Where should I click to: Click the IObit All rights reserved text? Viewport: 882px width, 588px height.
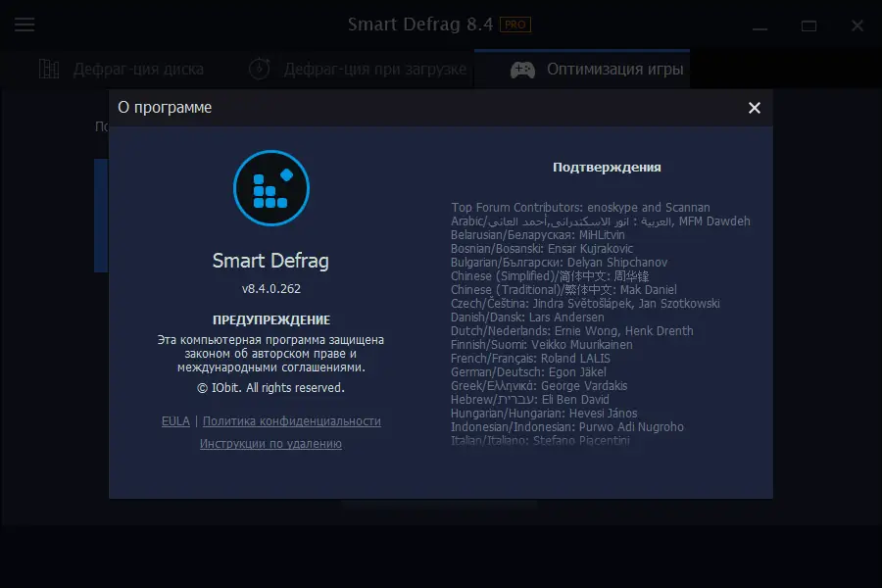pyautogui.click(x=270, y=388)
